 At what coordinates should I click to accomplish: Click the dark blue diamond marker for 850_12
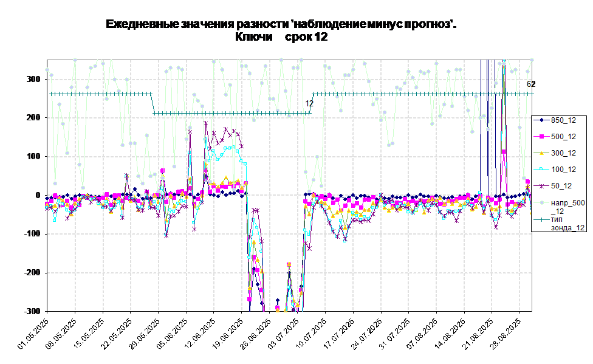click(541, 120)
